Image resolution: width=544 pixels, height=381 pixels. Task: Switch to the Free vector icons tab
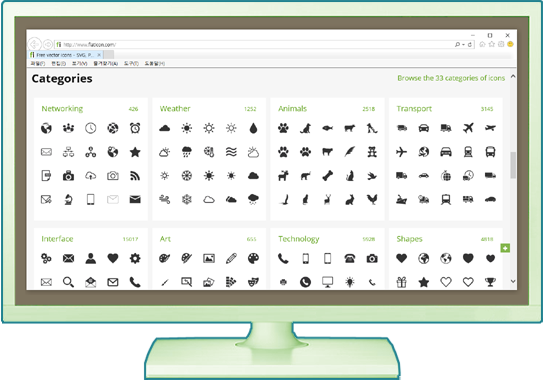point(65,55)
